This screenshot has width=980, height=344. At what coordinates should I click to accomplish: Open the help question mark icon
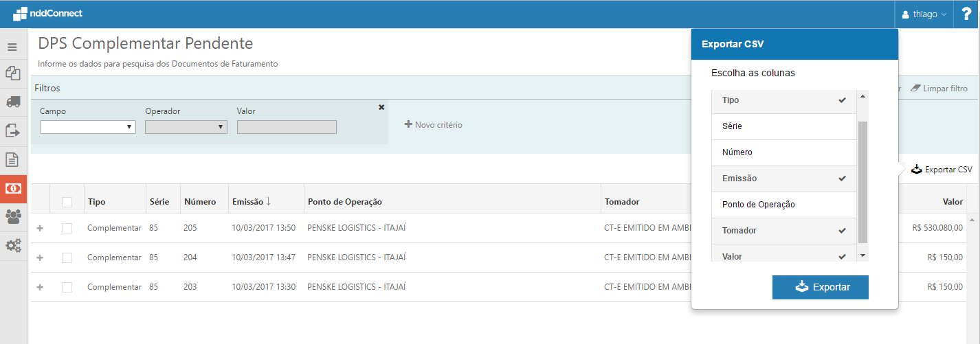click(966, 14)
